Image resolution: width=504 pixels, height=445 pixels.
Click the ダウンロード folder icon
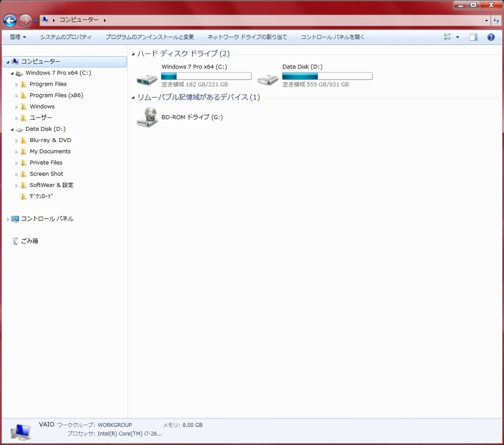click(23, 197)
